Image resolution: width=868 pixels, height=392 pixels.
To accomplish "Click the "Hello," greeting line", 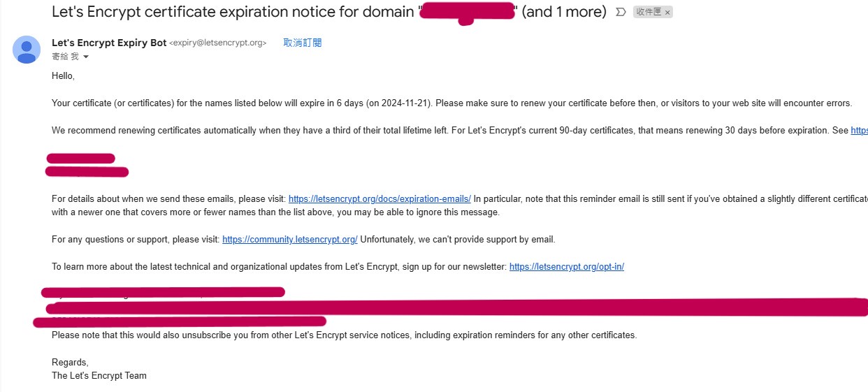I will click(63, 75).
